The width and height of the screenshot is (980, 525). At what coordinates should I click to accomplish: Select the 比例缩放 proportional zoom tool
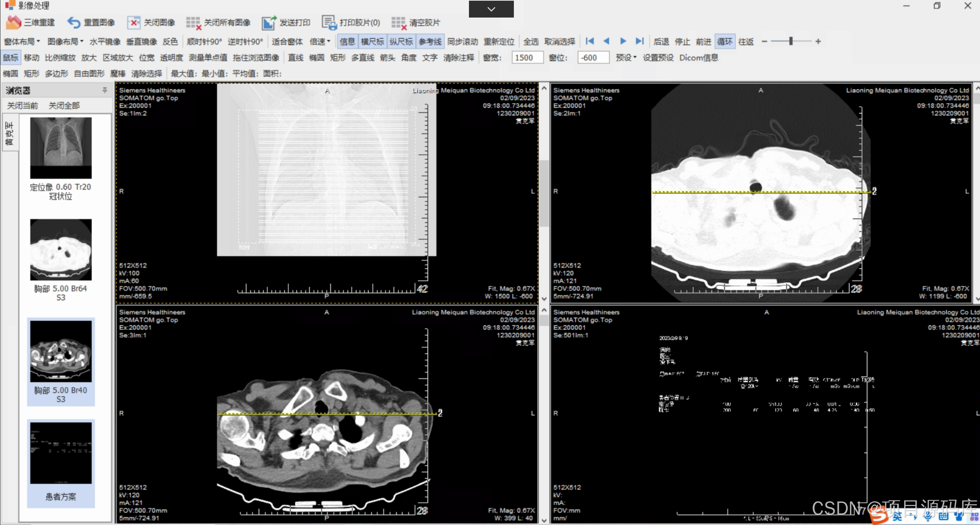click(60, 58)
